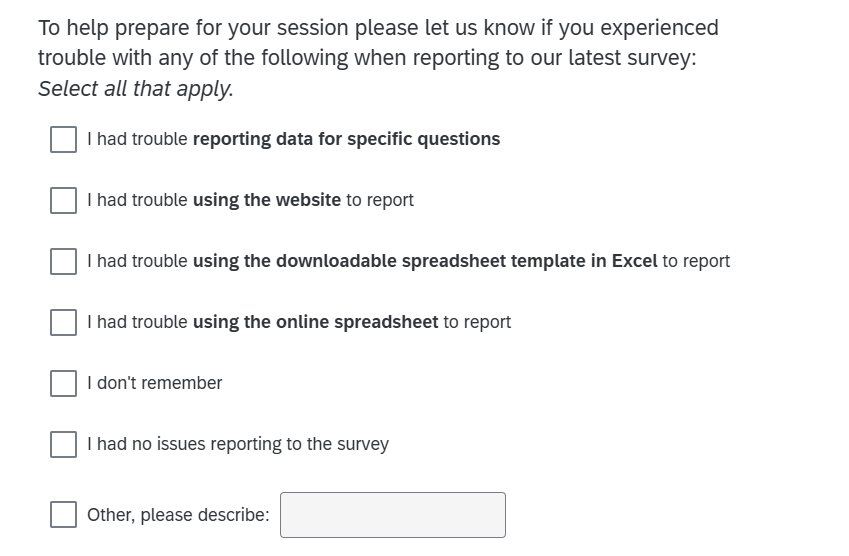The image size is (849, 556).
Task: Click the 'Other, please describe' text input field
Action: [x=392, y=515]
